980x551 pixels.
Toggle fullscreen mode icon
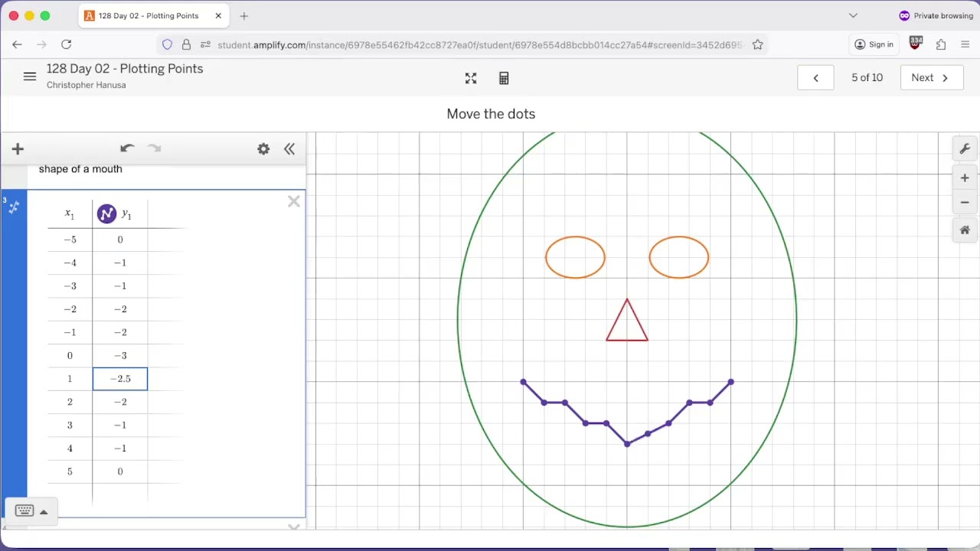point(471,78)
